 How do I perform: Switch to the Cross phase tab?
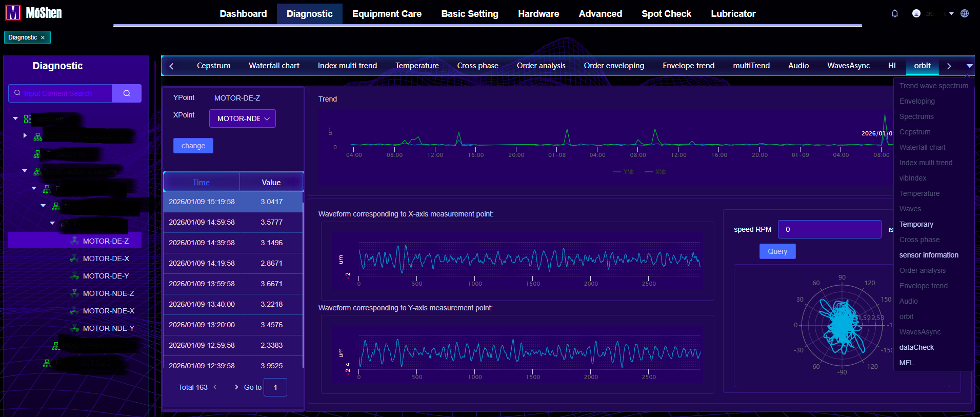coord(477,66)
